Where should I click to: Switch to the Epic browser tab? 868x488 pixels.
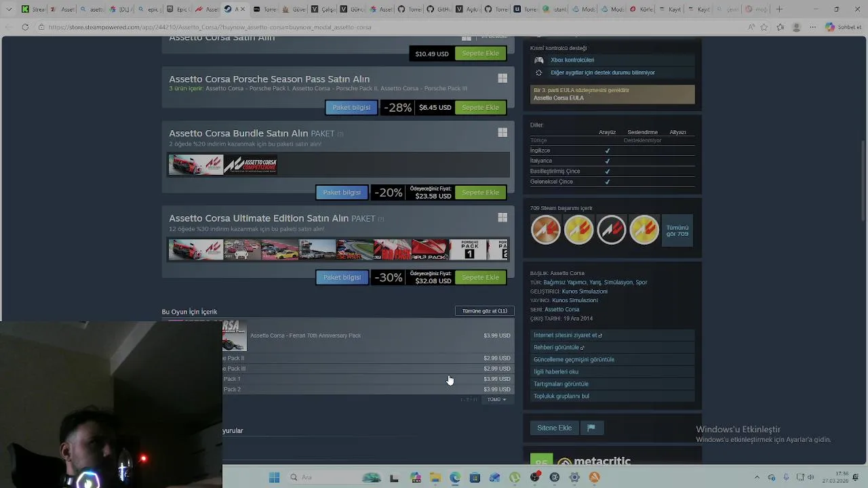coord(178,9)
